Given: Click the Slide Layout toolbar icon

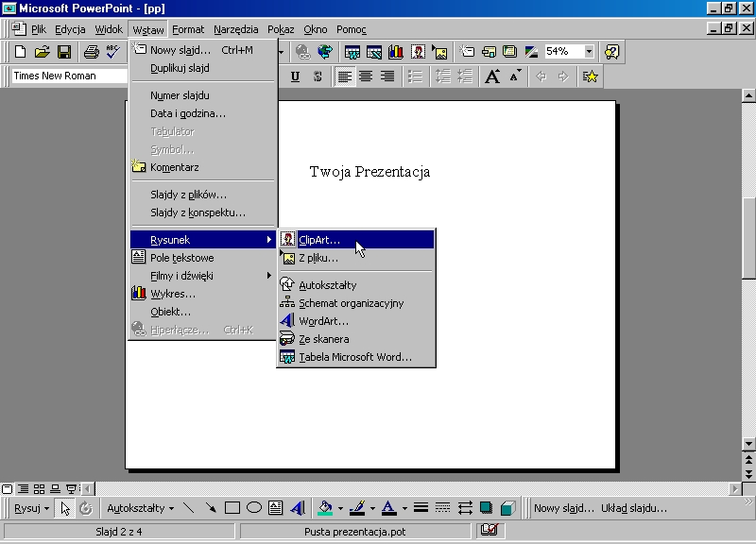Looking at the screenshot, I should [489, 52].
